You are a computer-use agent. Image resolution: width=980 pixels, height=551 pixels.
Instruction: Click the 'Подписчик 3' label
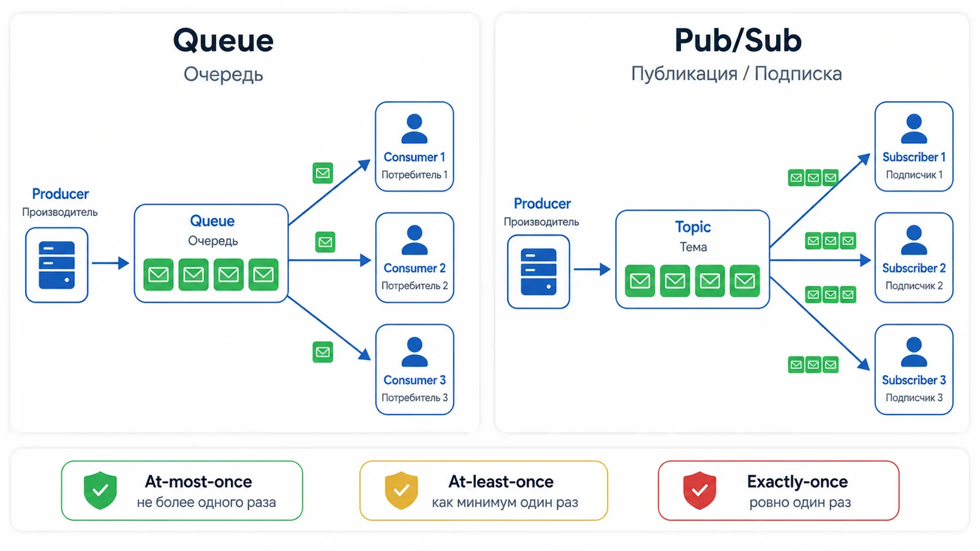point(914,398)
